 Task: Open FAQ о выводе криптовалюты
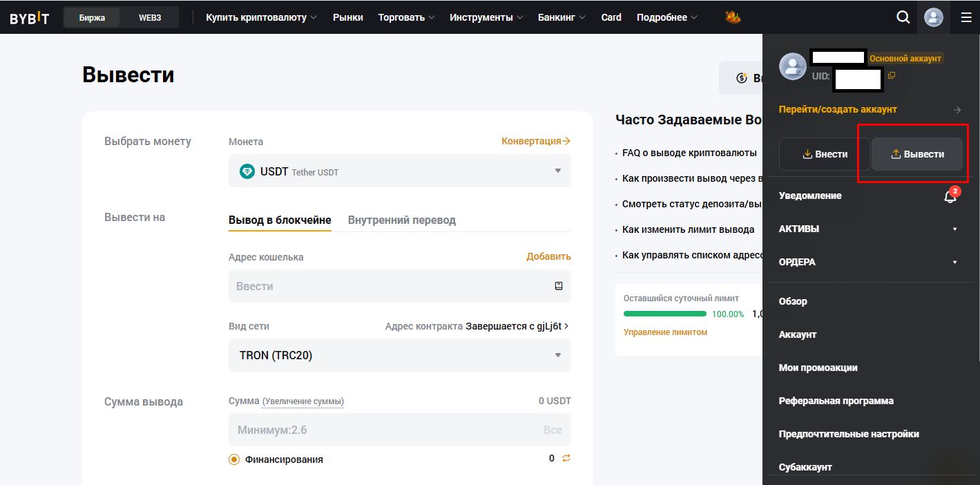(689, 153)
